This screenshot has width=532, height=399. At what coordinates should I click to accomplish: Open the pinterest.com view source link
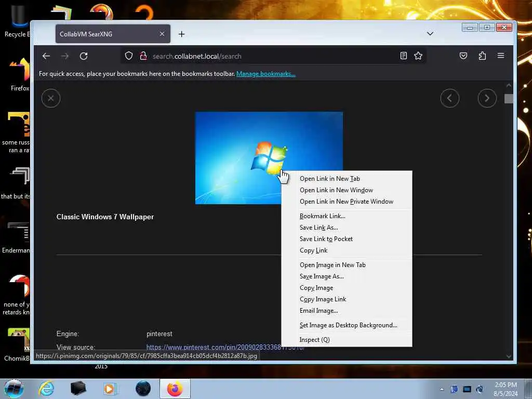point(214,347)
